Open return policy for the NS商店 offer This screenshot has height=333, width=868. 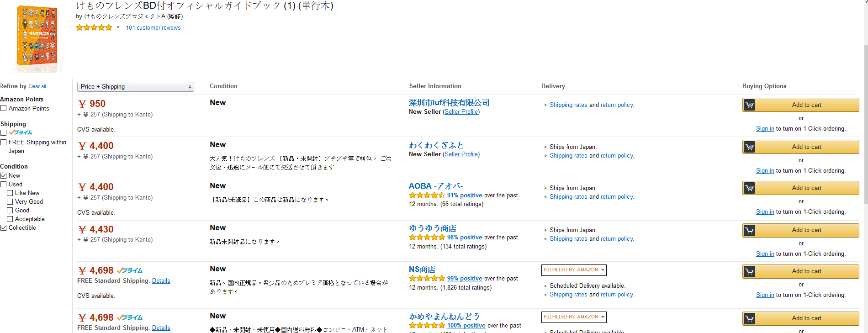617,295
